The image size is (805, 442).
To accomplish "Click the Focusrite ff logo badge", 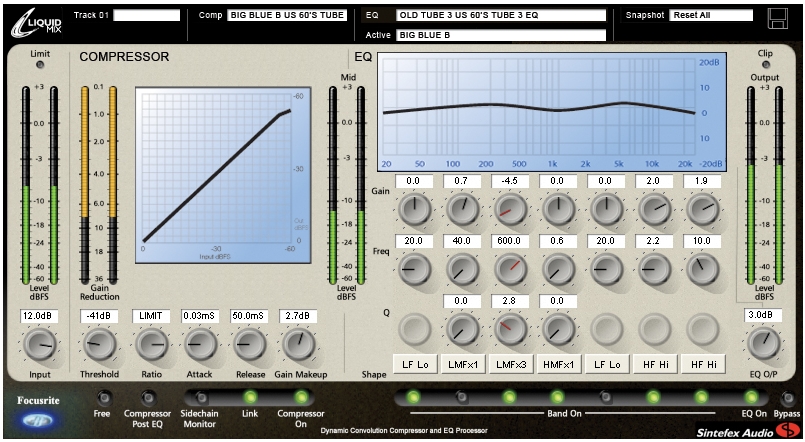I will point(38,420).
